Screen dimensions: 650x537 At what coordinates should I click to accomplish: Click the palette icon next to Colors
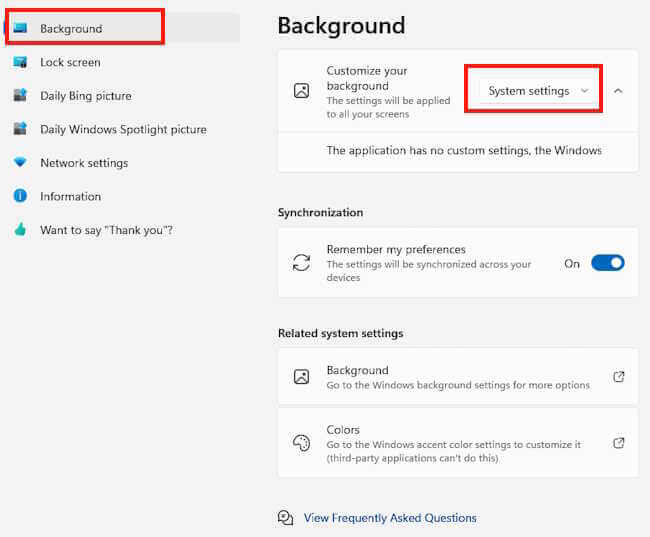301,444
